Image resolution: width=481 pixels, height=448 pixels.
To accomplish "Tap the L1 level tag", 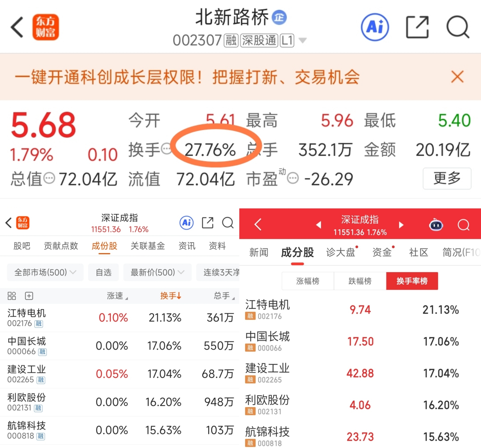I will tap(287, 40).
